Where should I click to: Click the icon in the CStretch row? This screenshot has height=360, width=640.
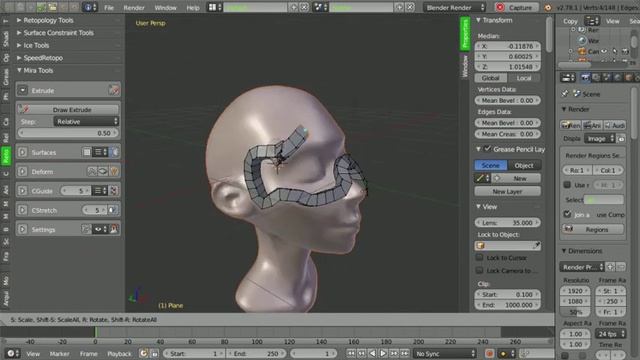coord(112,210)
